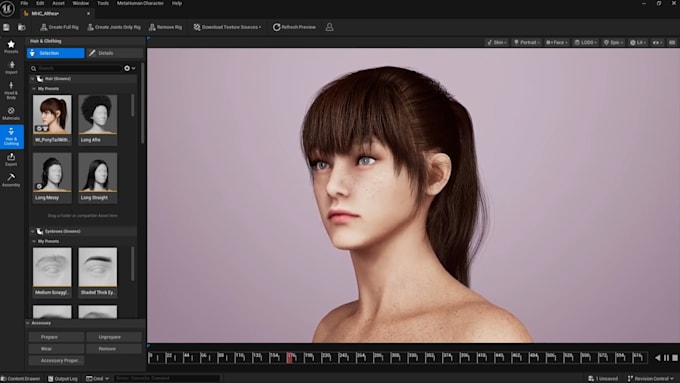Switch to the Details tab
680x383 pixels.
(114, 53)
